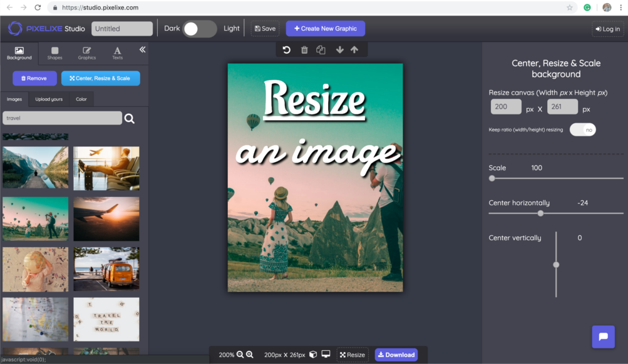Bring element forward with up arrow icon
This screenshot has width=628, height=364.
tap(354, 49)
